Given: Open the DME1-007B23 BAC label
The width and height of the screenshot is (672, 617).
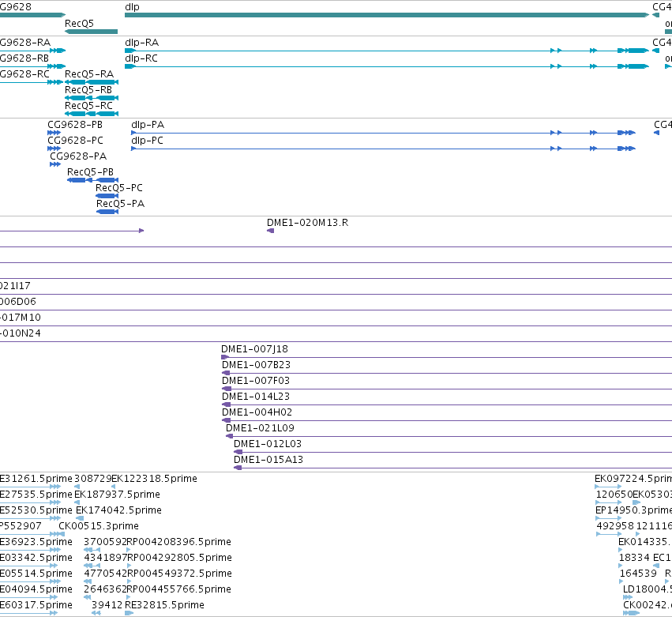Looking at the screenshot, I should coord(257,365).
